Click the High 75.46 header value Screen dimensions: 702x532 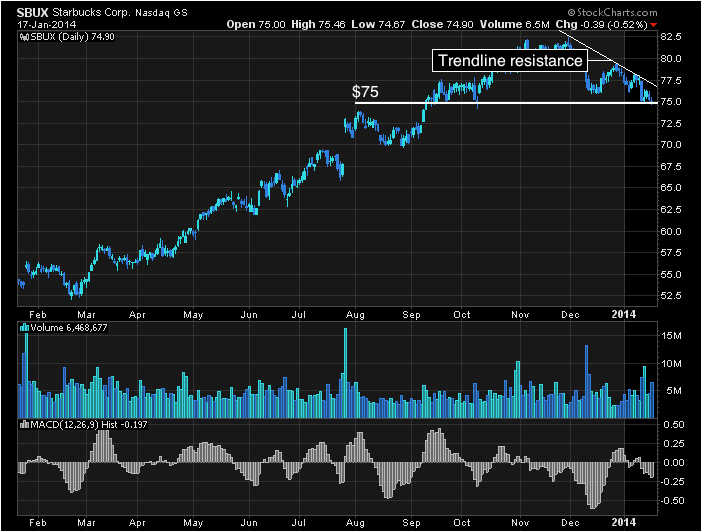(x=318, y=25)
